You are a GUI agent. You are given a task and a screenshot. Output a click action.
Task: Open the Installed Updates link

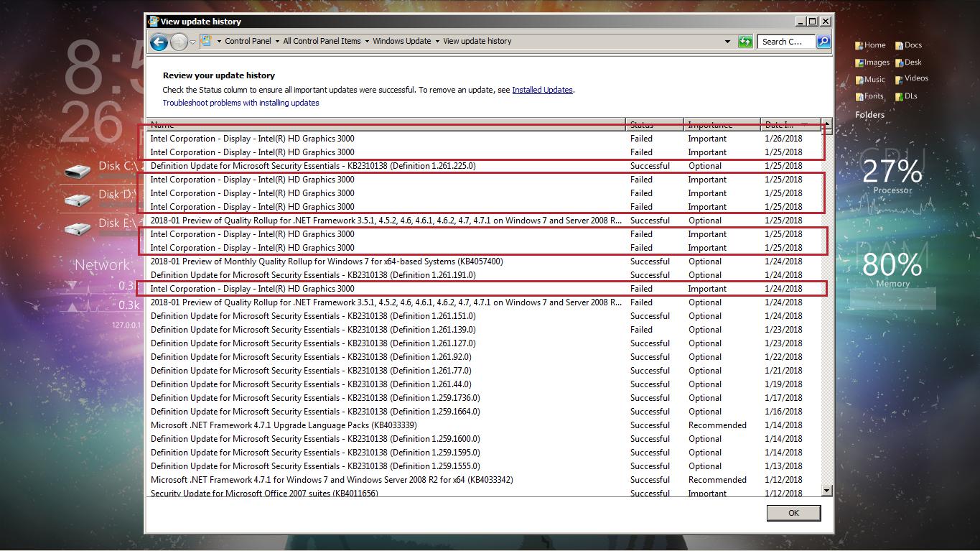tap(542, 90)
